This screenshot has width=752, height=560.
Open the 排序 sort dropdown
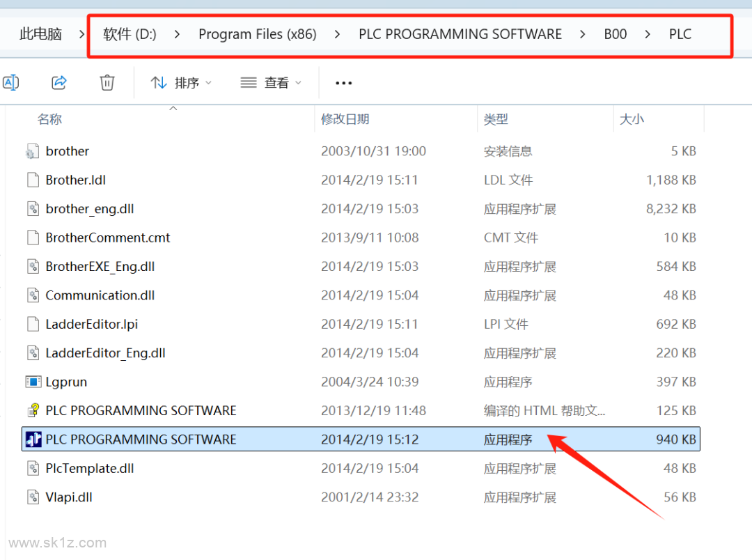coord(181,83)
